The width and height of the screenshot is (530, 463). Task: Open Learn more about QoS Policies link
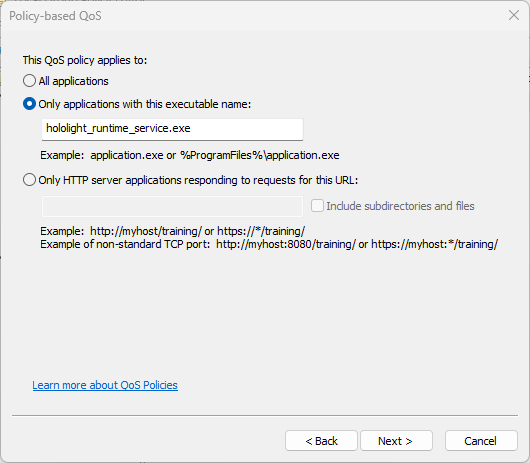pyautogui.click(x=105, y=385)
